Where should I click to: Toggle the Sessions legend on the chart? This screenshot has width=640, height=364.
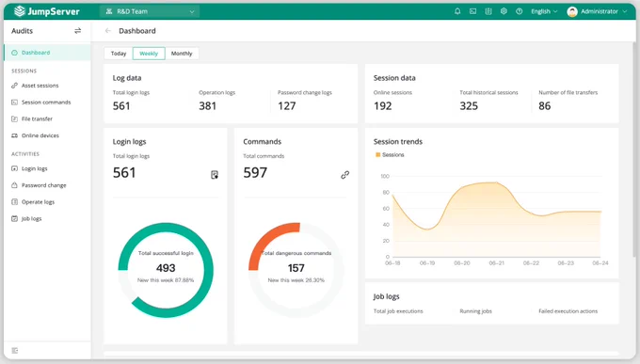390,154
